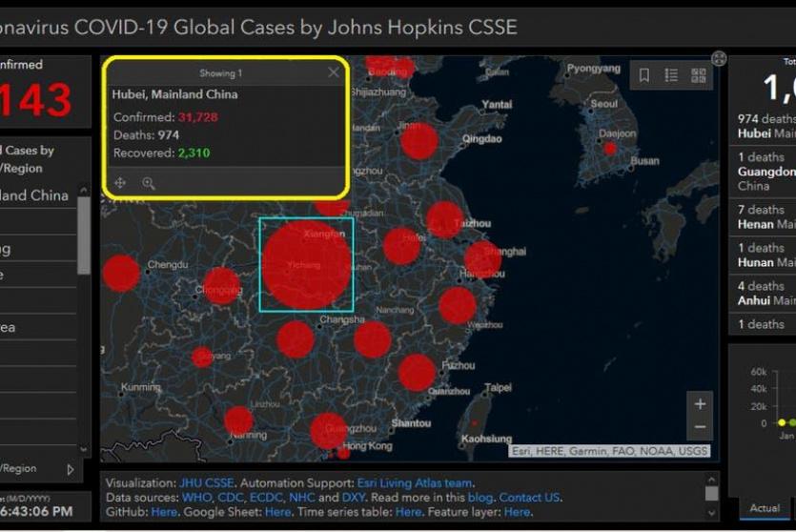This screenshot has width=796, height=532.
Task: Close the Hubei info popup
Action: (x=333, y=72)
